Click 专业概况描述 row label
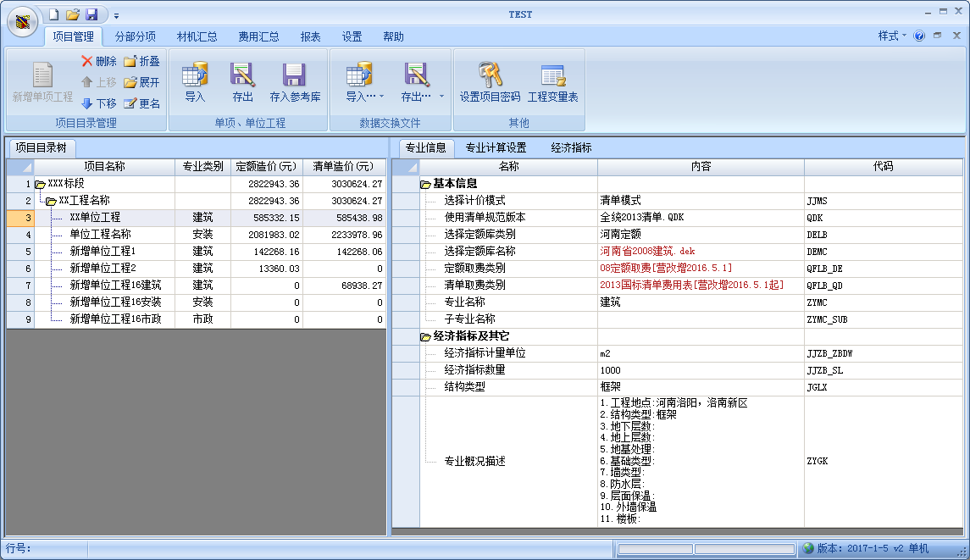Screen dimensions: 970x560 (x=474, y=462)
